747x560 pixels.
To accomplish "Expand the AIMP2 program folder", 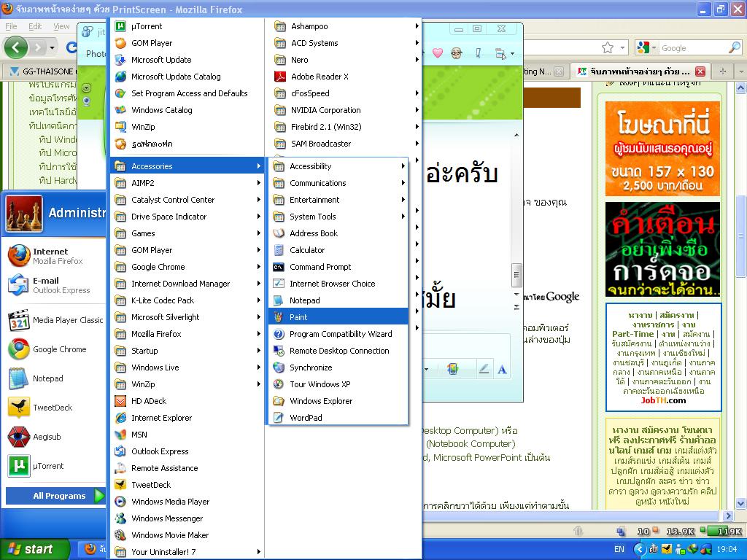I will click(x=187, y=183).
